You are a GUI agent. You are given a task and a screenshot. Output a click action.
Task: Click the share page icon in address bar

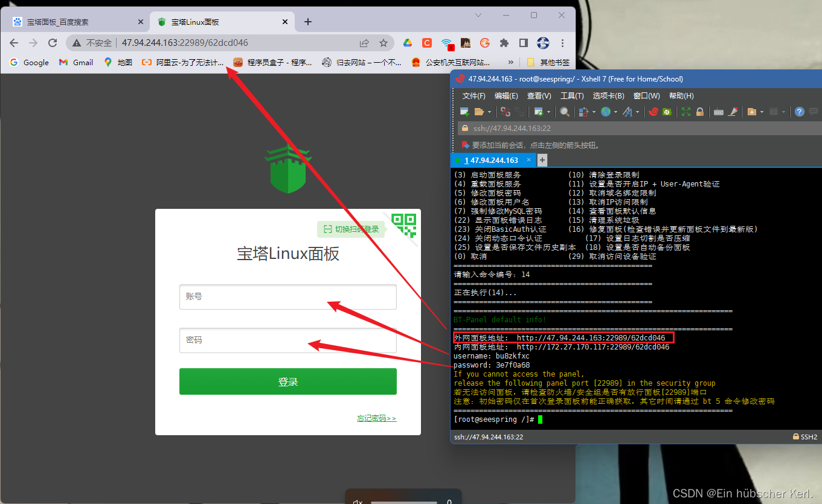click(x=364, y=43)
